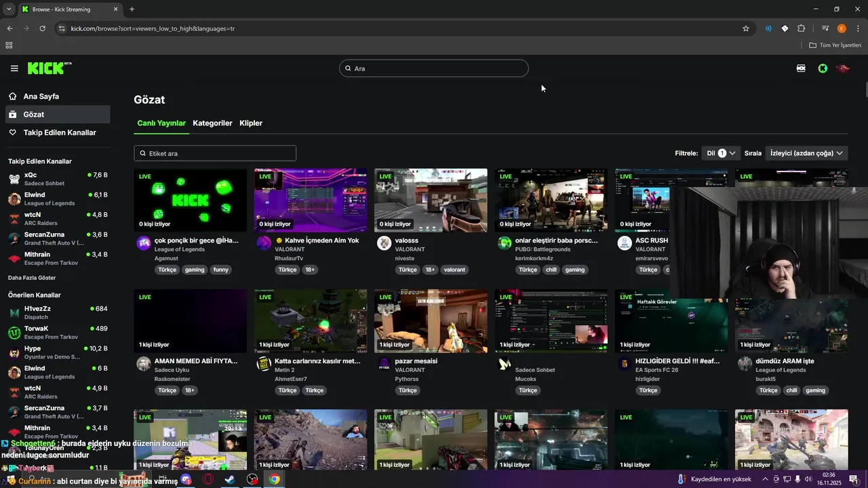This screenshot has height=488, width=868.
Task: Click the gaming tag under Agamust stream
Action: 195,270
